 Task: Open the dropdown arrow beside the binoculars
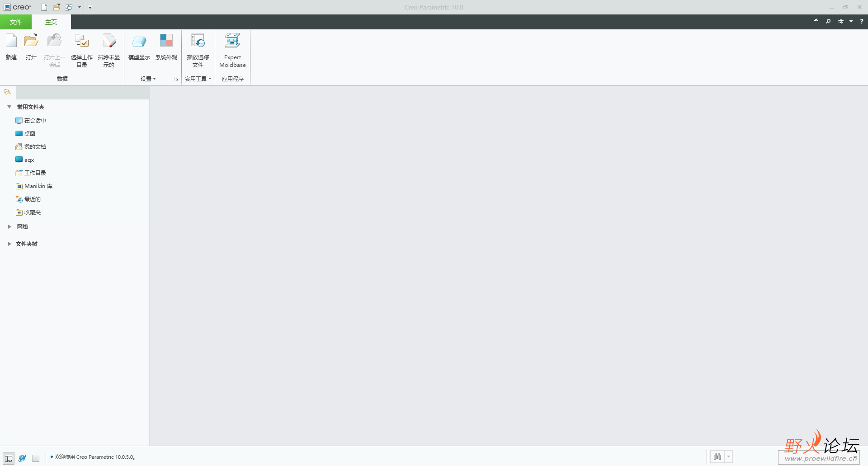728,457
